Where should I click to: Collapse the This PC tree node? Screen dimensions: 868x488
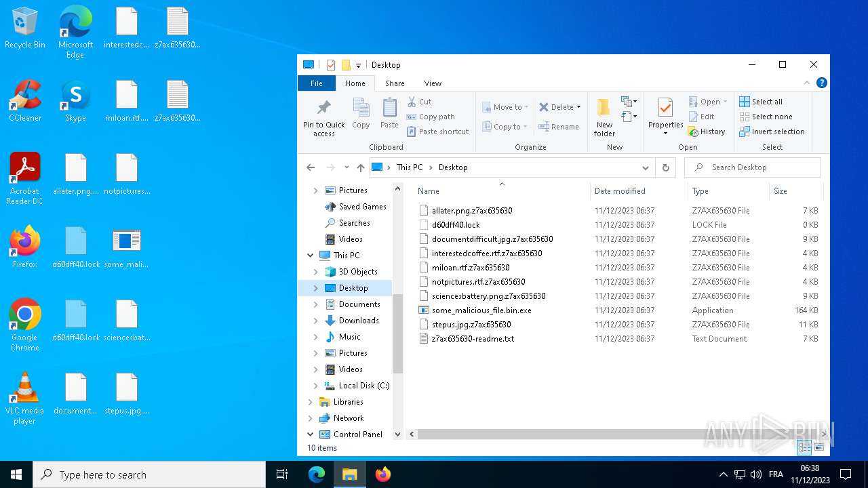(311, 256)
